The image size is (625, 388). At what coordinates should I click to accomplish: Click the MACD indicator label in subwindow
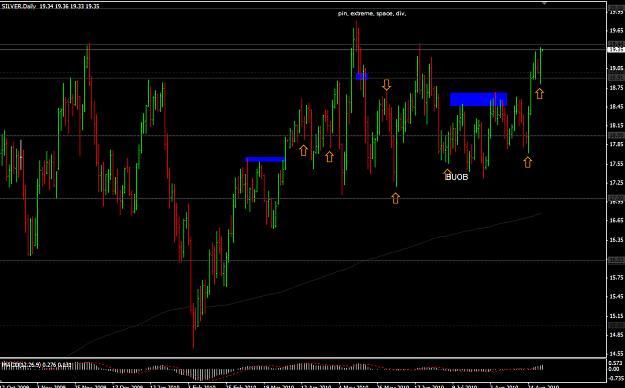tap(37, 364)
